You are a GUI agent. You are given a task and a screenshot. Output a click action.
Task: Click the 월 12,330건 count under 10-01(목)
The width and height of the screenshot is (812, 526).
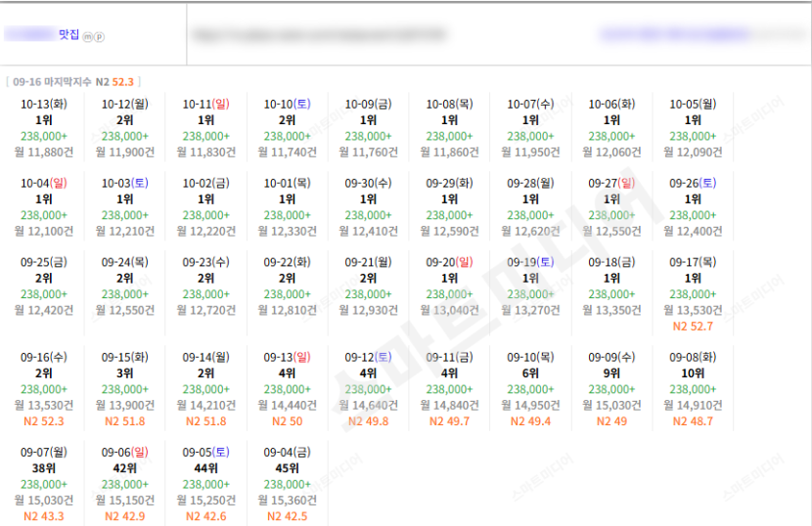(288, 231)
